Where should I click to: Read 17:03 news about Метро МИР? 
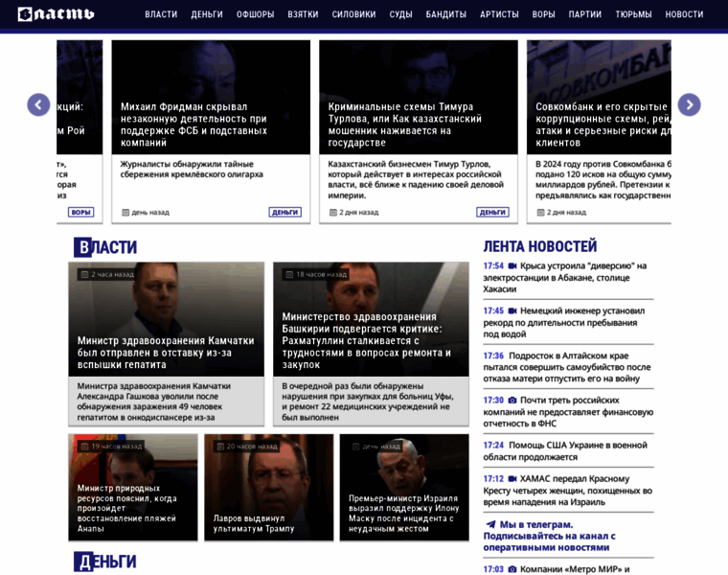557,569
